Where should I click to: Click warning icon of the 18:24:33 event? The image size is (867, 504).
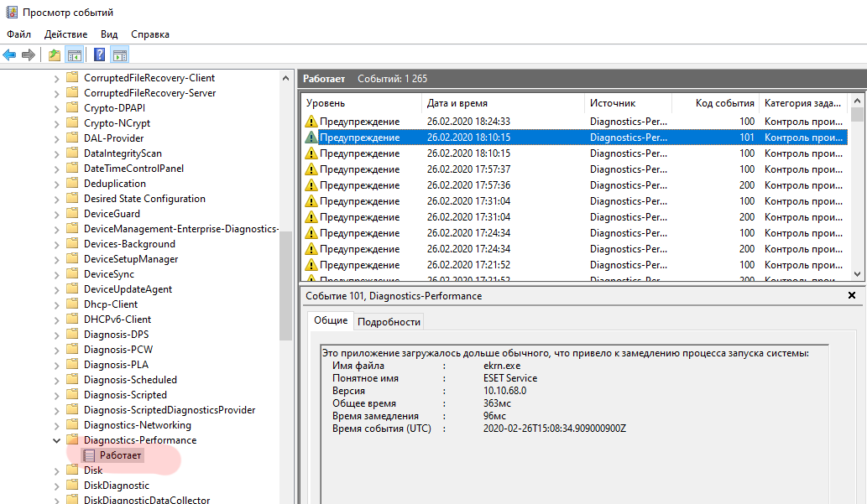[x=311, y=121]
